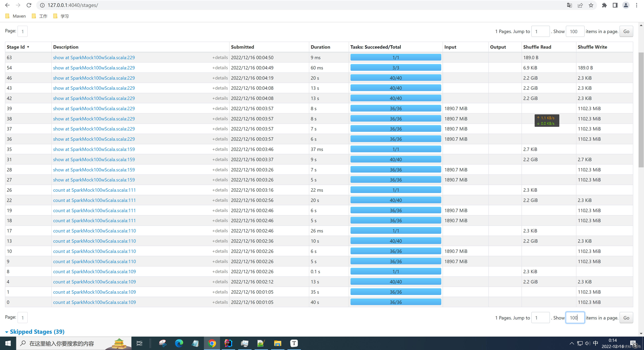Bookmark this page with the star icon

tap(591, 5)
